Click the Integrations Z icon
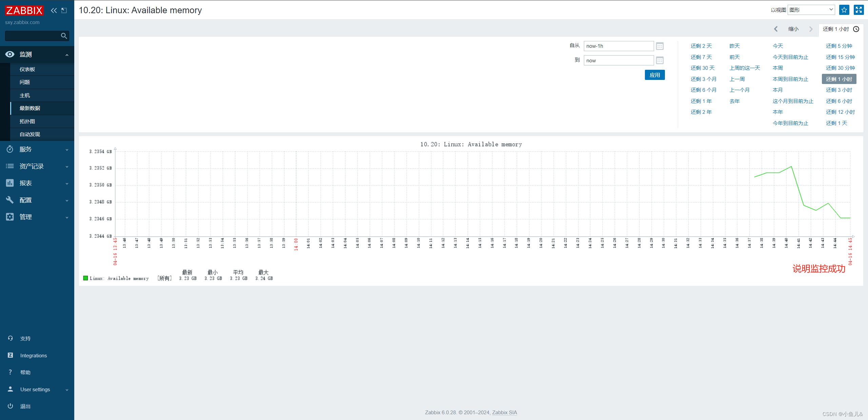868x420 pixels. click(x=10, y=355)
